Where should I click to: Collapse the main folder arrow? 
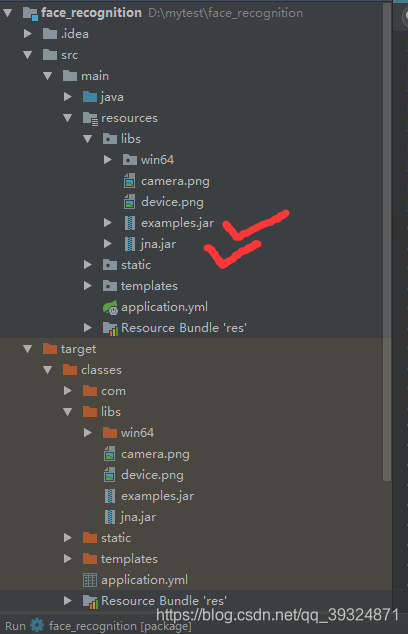pos(48,76)
